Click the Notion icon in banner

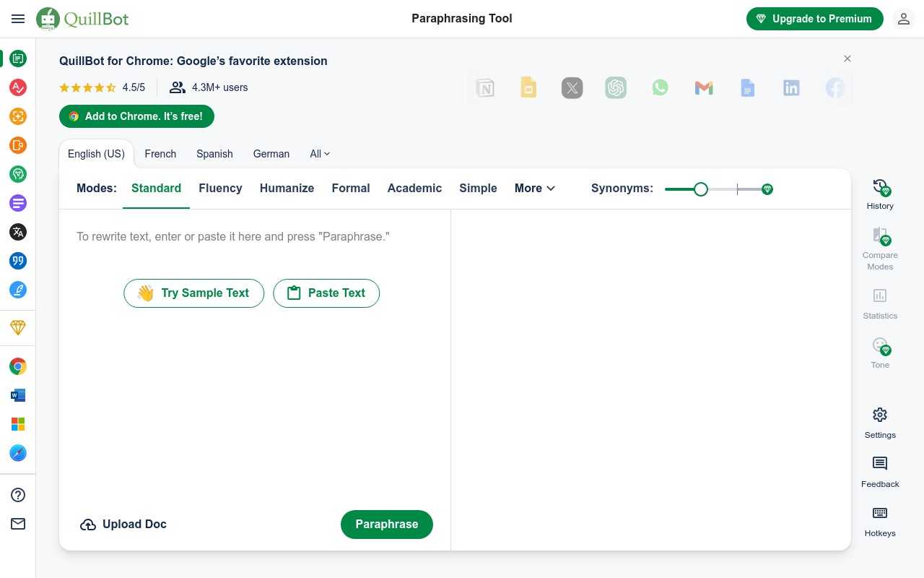coord(485,88)
